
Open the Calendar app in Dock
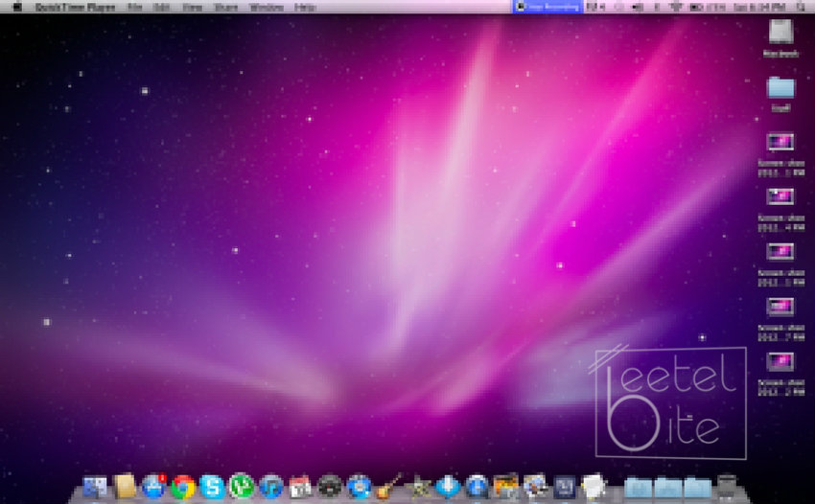(300, 488)
